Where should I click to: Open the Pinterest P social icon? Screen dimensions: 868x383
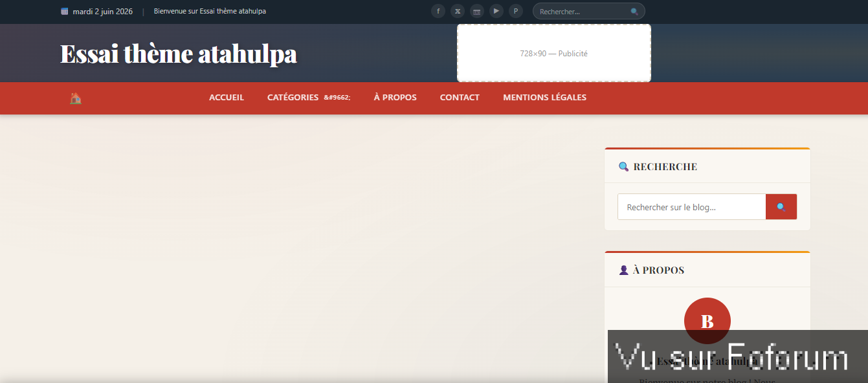point(516,11)
